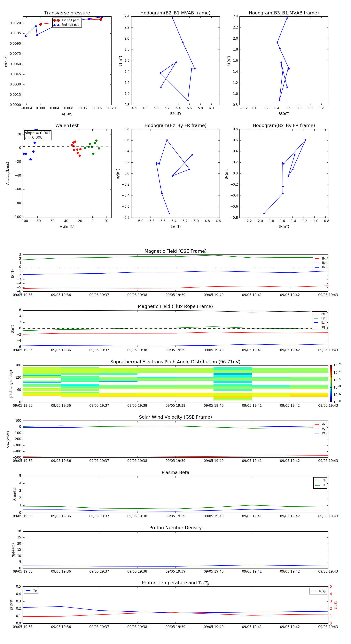The image size is (351, 644).
Task: Click the top data point in B2_B1 hodogram
Action: (x=172, y=18)
